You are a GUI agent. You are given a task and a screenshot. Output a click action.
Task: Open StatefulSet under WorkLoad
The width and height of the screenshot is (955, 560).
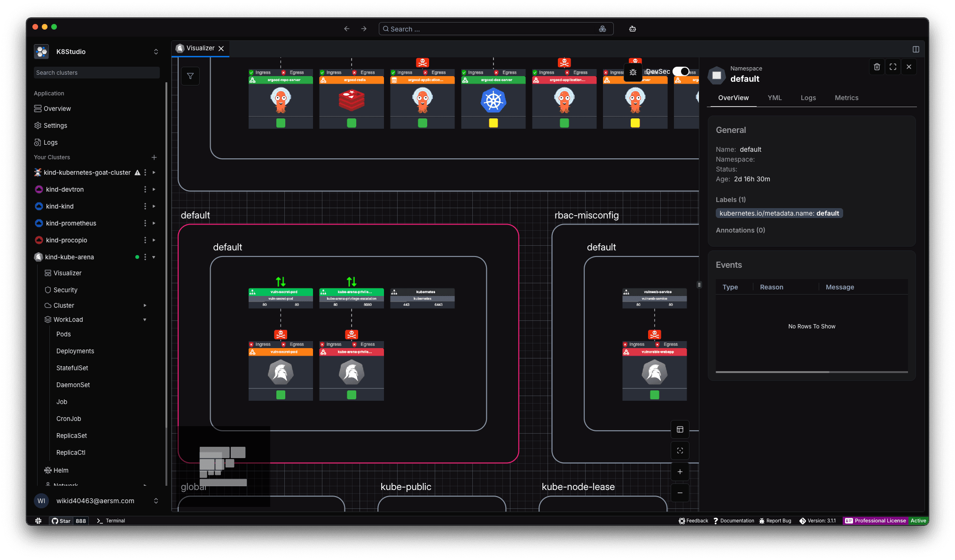pyautogui.click(x=72, y=368)
